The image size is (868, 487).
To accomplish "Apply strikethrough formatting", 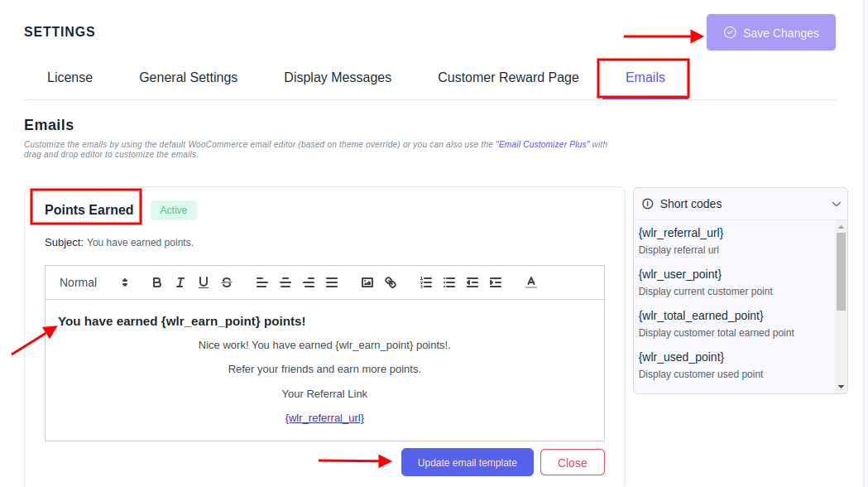I will [x=227, y=282].
